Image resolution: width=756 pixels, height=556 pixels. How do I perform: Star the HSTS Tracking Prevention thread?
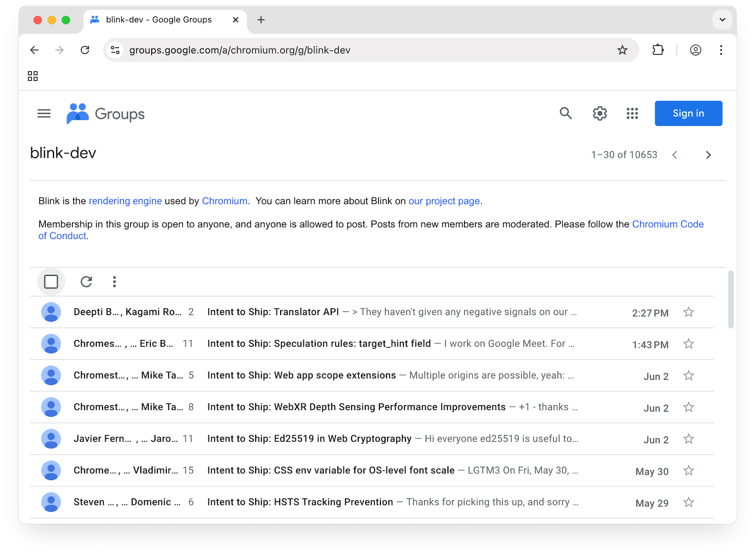point(688,502)
